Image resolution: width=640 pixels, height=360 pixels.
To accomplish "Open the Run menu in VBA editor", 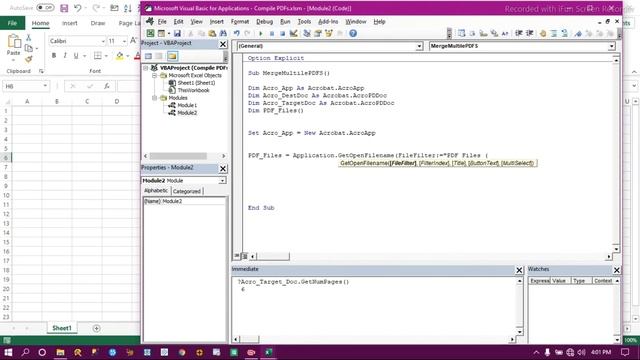I will point(285,22).
